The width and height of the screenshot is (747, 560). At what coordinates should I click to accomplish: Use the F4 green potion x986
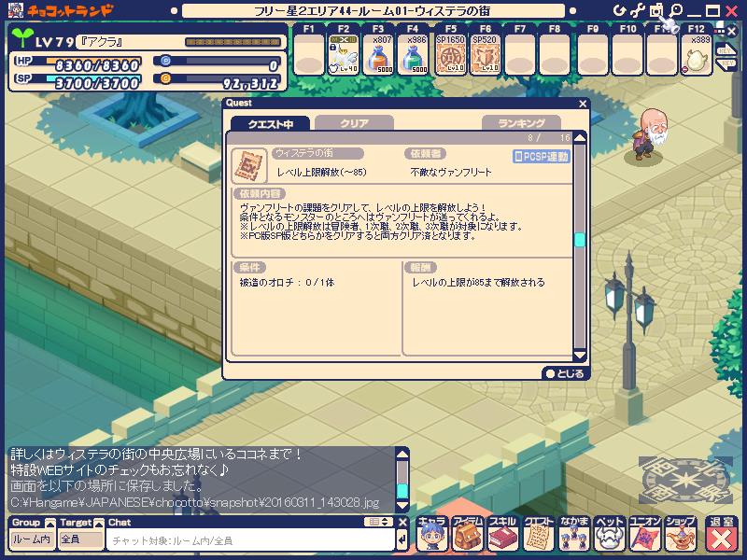tap(413, 54)
